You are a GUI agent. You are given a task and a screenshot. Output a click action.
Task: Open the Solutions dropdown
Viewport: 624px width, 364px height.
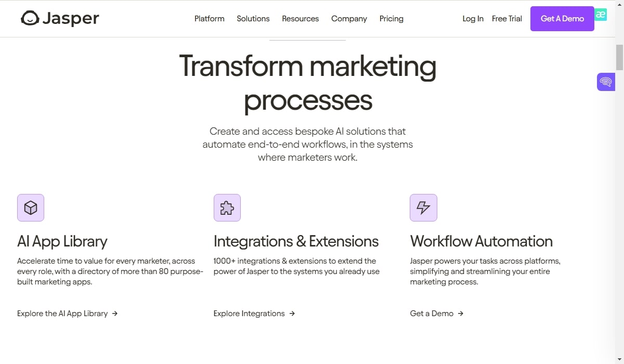pos(253,19)
